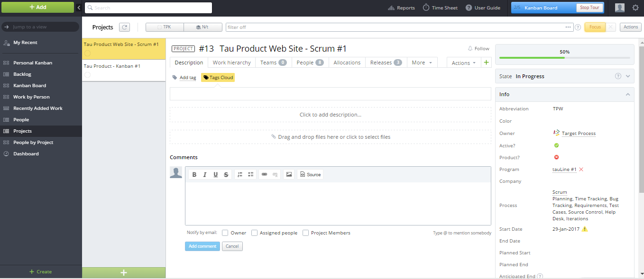Click Add tag link
The width and height of the screenshot is (644, 279).
(188, 78)
